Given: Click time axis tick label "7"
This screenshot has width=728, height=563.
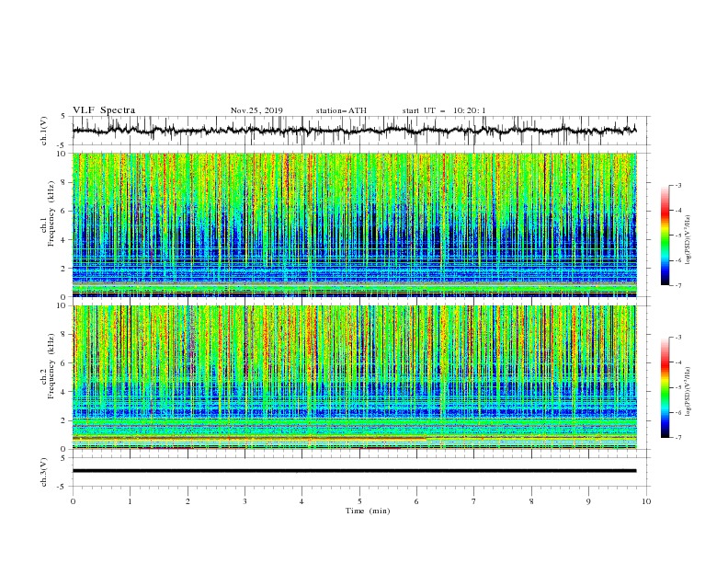Looking at the screenshot, I should click(x=474, y=501).
